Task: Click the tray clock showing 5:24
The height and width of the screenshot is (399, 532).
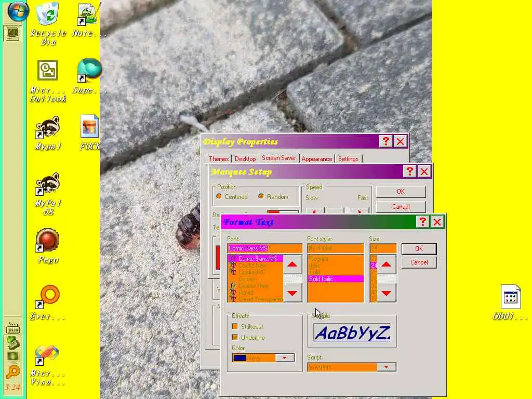Action: (12, 387)
